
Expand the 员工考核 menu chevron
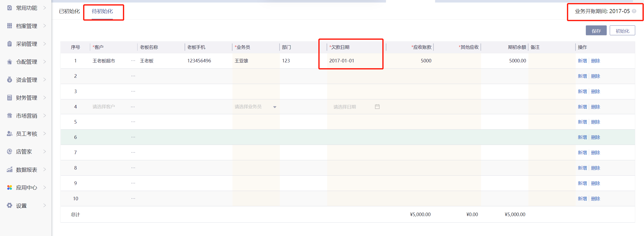click(x=45, y=134)
